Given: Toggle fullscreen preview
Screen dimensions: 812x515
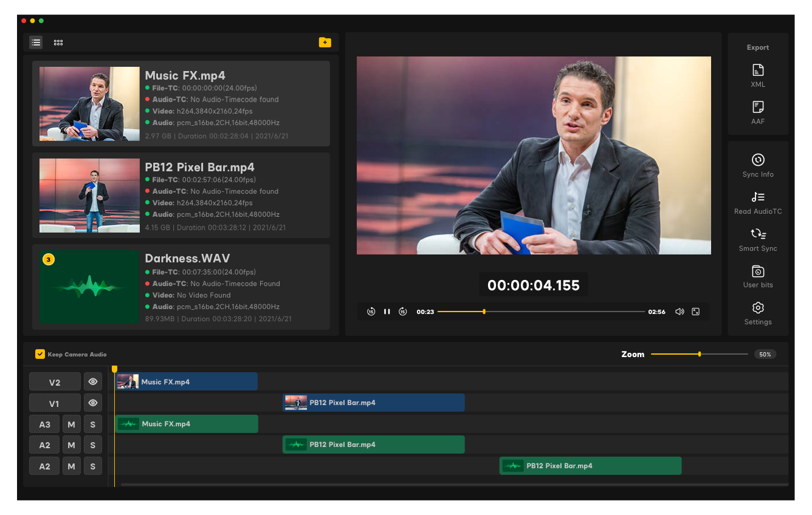Looking at the screenshot, I should coord(695,312).
